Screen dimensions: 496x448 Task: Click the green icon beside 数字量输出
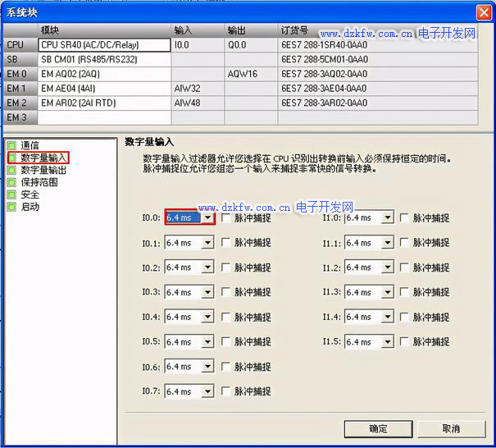(x=11, y=170)
